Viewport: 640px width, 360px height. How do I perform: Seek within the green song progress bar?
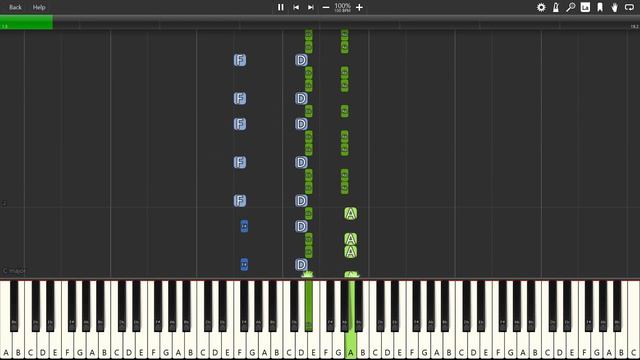pos(26,22)
